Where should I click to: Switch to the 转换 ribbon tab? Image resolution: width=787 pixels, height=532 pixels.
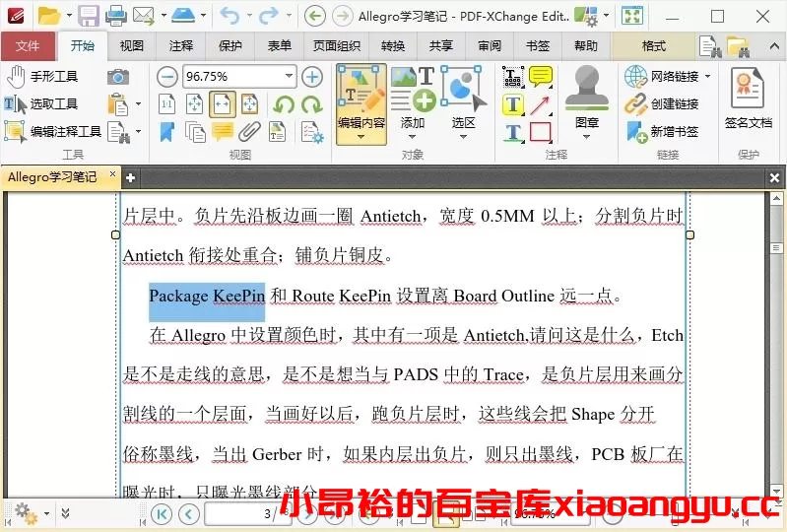[393, 46]
